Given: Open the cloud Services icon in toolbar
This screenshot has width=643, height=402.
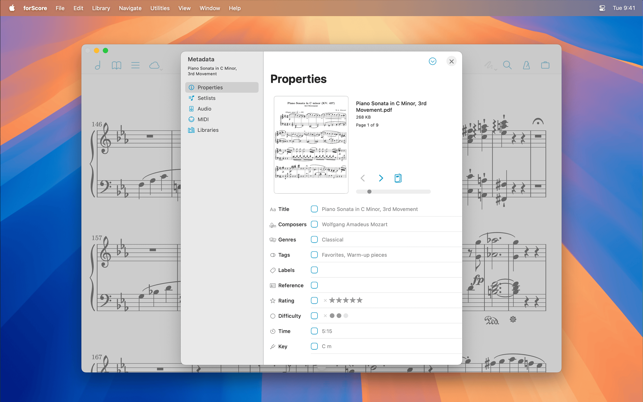Looking at the screenshot, I should (155, 65).
